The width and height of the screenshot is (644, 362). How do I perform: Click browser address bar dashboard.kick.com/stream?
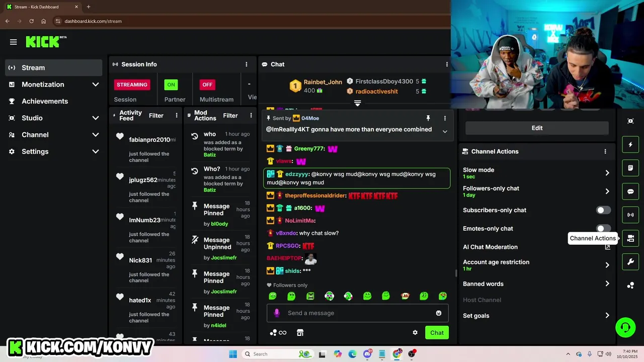click(x=93, y=21)
